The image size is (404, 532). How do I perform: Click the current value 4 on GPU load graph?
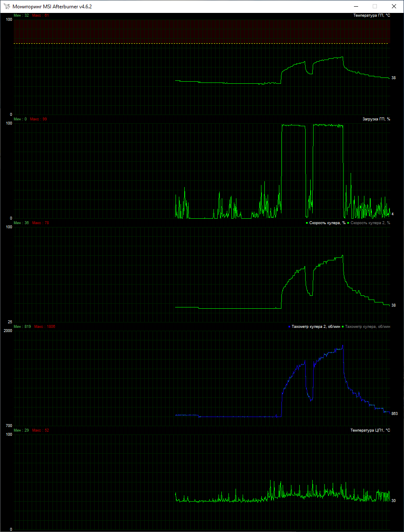(x=392, y=214)
